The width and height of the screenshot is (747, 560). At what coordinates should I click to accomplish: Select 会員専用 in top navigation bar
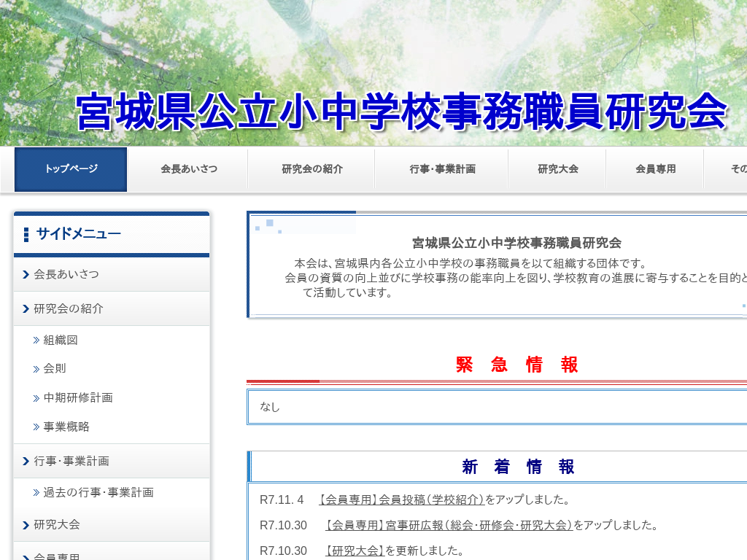[655, 169]
